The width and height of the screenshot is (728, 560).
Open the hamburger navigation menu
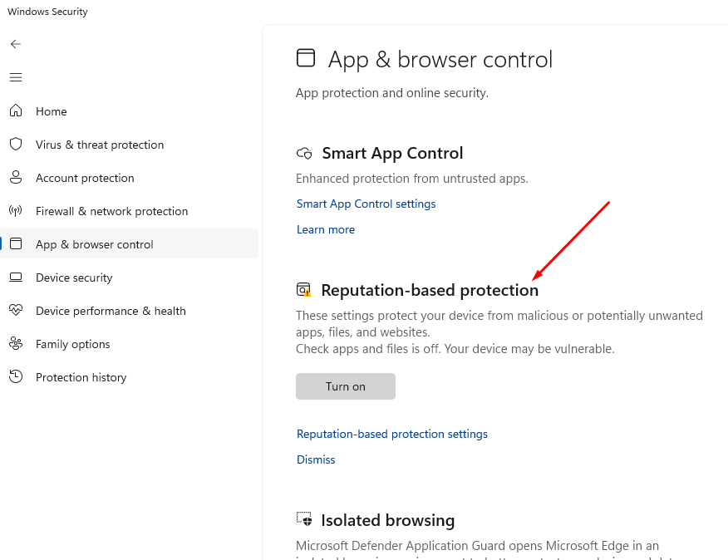pos(16,77)
